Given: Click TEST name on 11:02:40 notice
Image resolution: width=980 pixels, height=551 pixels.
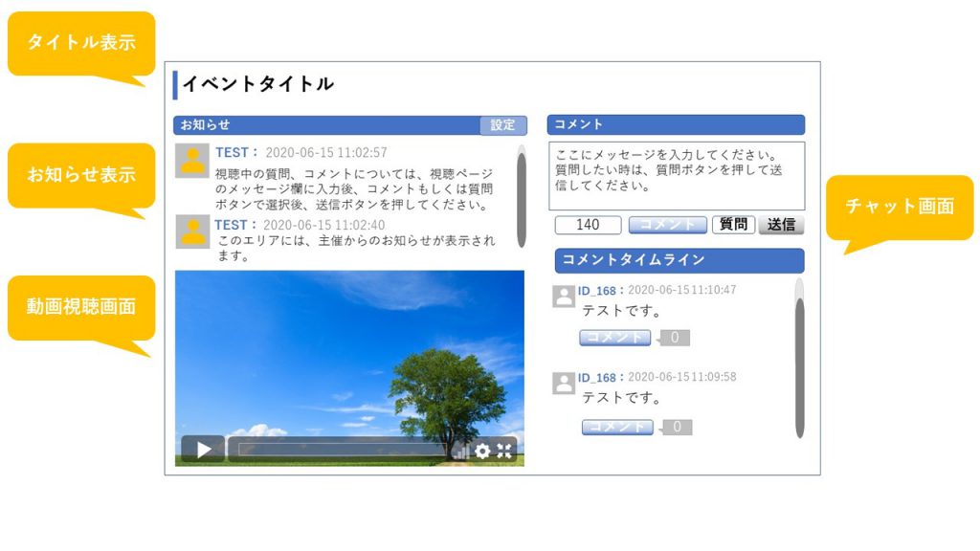Looking at the screenshot, I should pyautogui.click(x=231, y=225).
